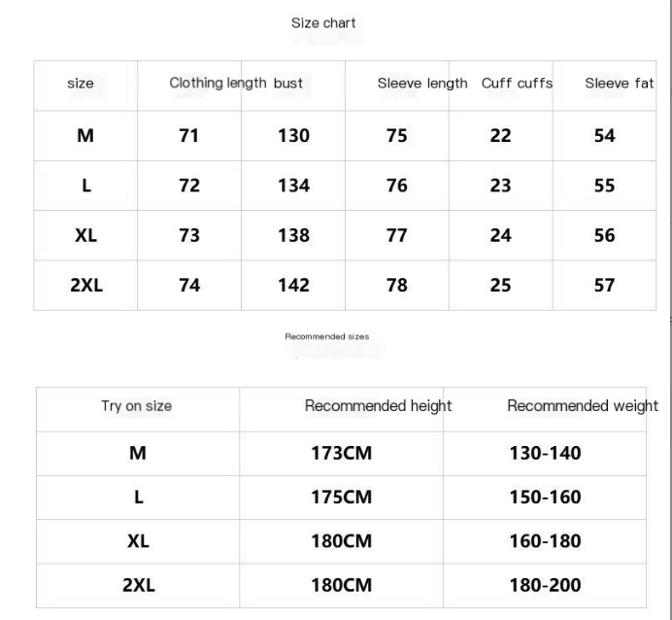Click the 180-200 recommended weight cell
The image size is (672, 620).
coord(545,585)
